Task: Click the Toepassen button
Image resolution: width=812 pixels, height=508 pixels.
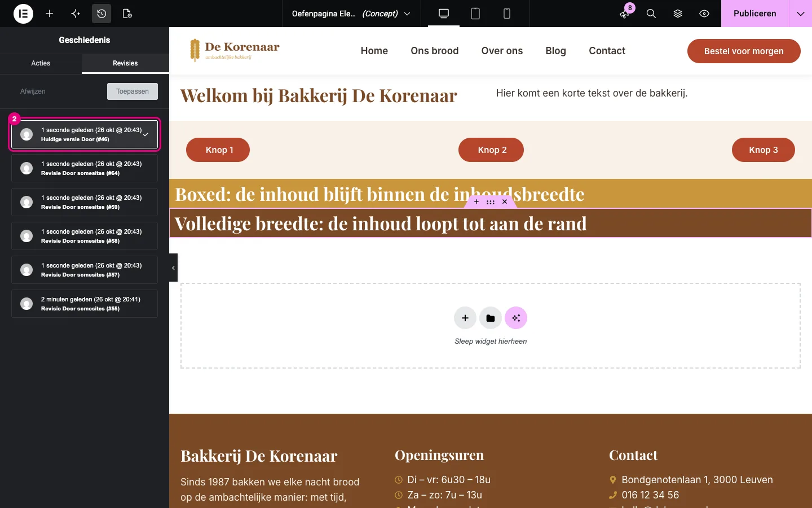Action: [x=133, y=91]
